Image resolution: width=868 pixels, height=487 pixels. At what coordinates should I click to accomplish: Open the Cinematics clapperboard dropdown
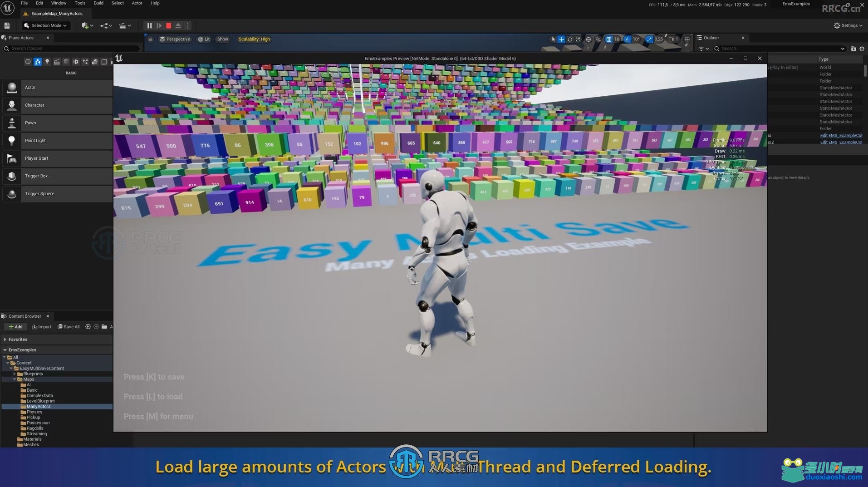[125, 26]
